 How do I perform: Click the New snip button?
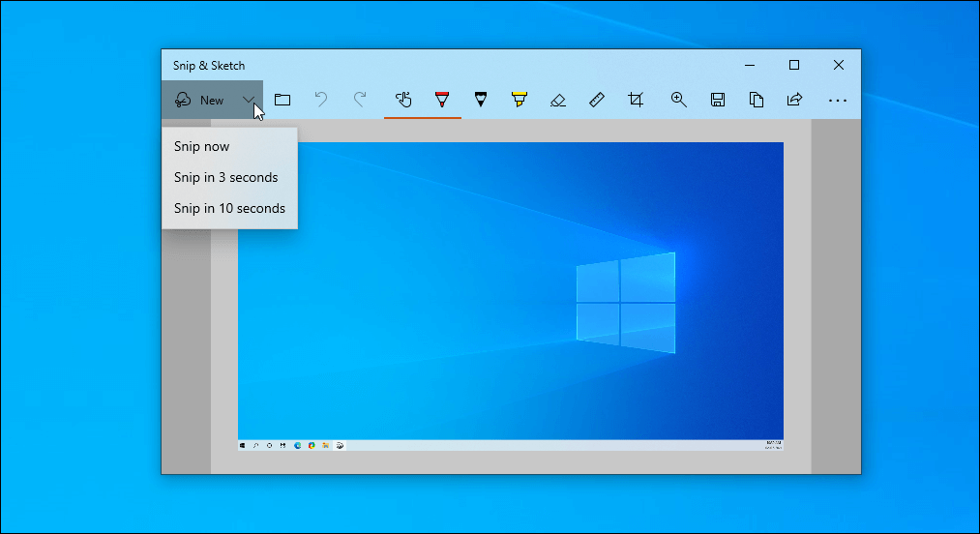click(198, 100)
